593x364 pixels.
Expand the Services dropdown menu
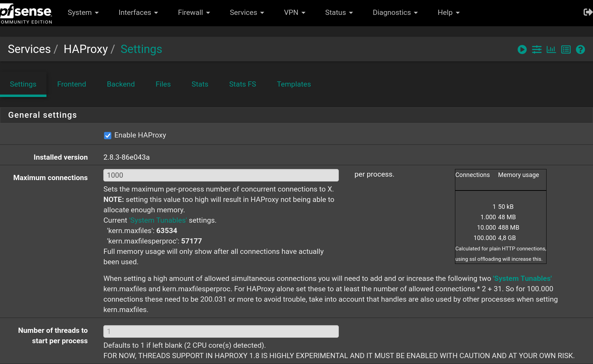247,12
